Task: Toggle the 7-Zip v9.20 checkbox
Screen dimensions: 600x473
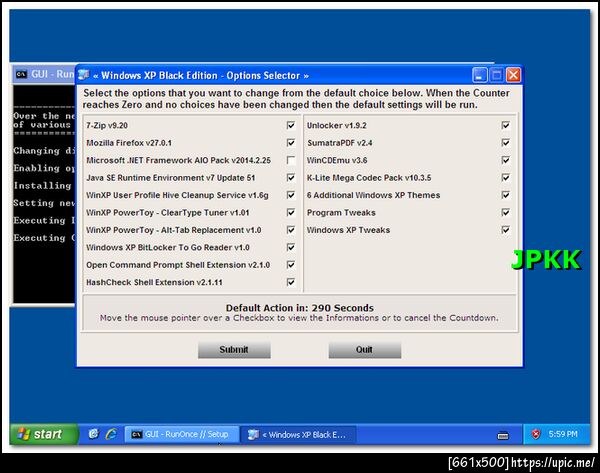Action: coord(291,126)
